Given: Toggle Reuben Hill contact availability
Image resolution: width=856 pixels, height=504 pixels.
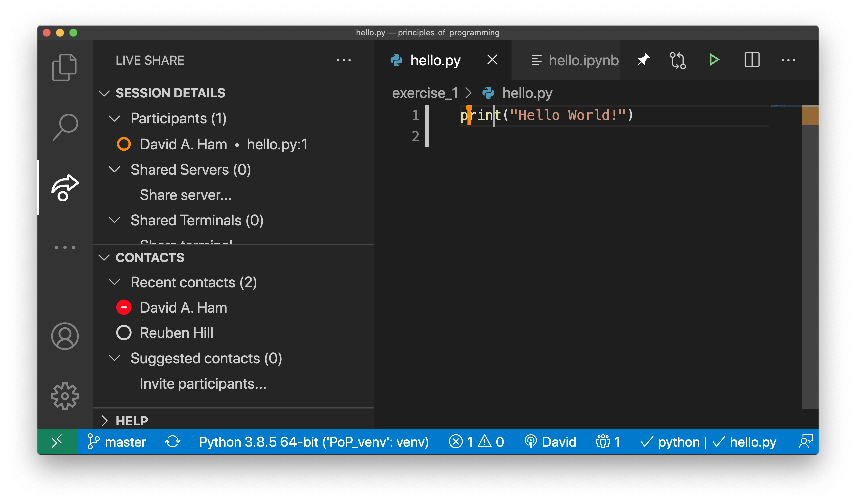Looking at the screenshot, I should 124,333.
